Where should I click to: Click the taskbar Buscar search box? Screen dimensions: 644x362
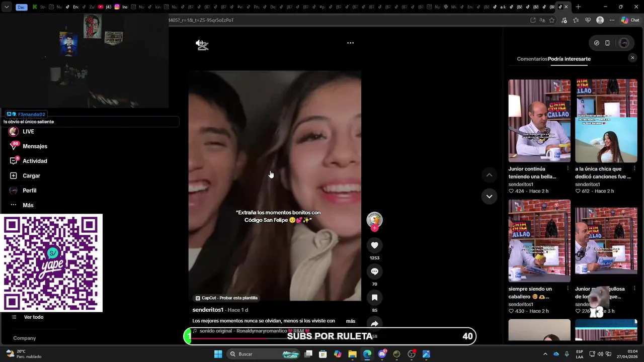[264, 354]
